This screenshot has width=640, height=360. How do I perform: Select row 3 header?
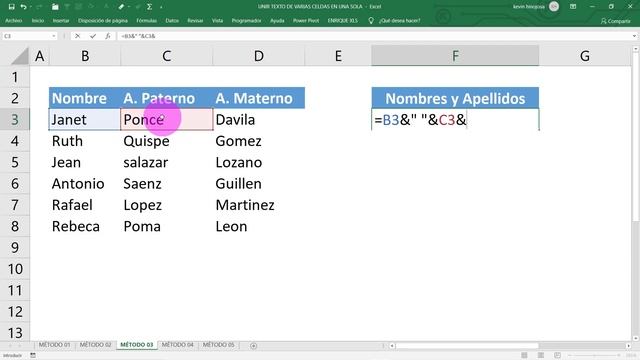(x=15, y=120)
